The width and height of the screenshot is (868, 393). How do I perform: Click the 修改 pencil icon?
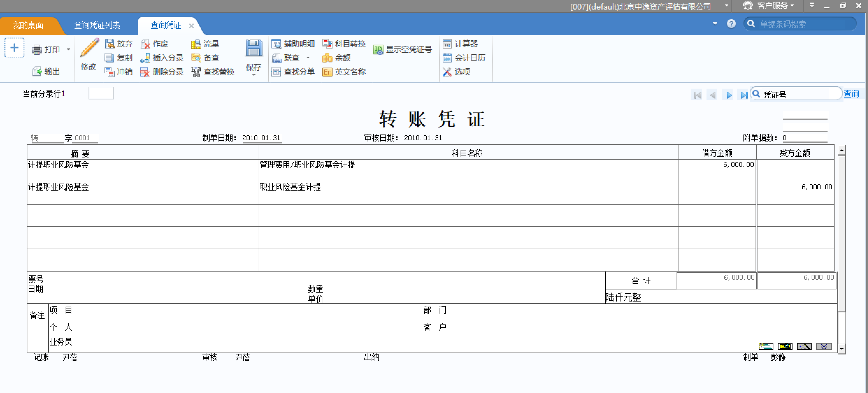click(89, 48)
